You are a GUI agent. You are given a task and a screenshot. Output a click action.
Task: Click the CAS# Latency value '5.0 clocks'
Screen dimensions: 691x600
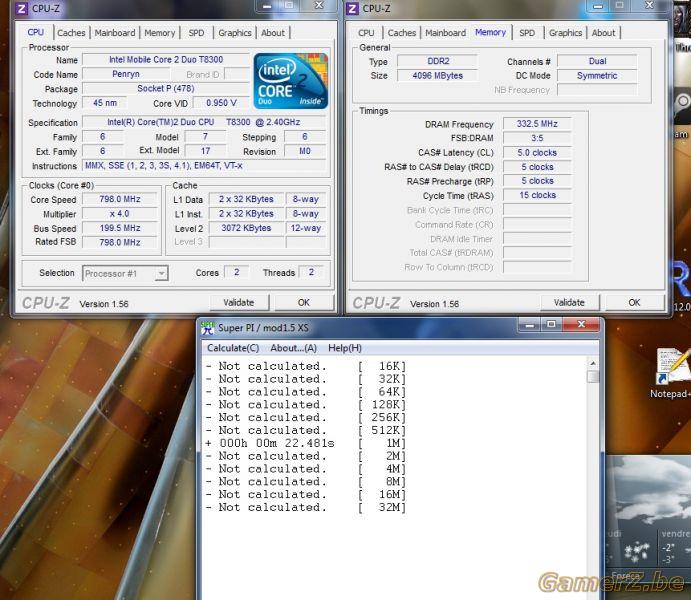(537, 153)
